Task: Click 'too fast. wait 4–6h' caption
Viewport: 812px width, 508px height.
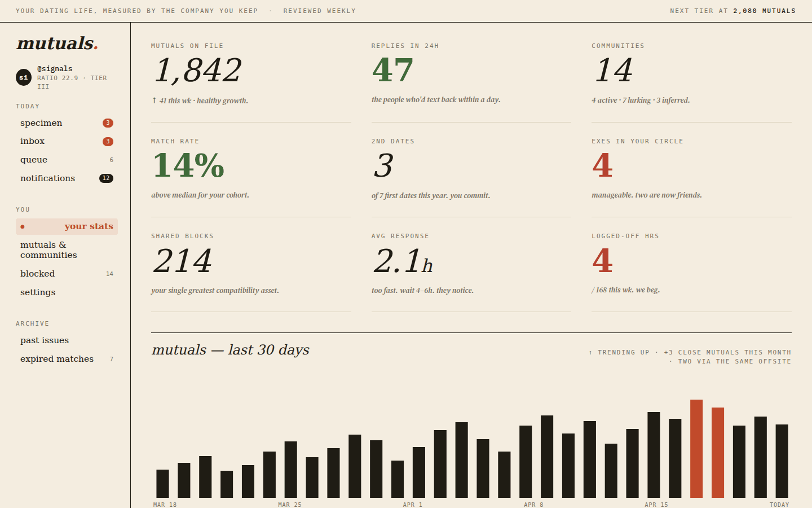Action: tap(422, 290)
